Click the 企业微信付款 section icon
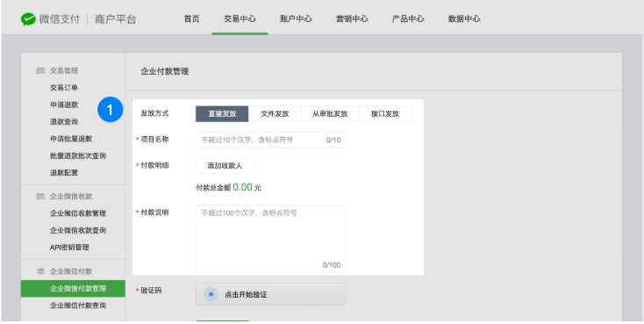Image resolution: width=644 pixels, height=324 pixels. 40,271
